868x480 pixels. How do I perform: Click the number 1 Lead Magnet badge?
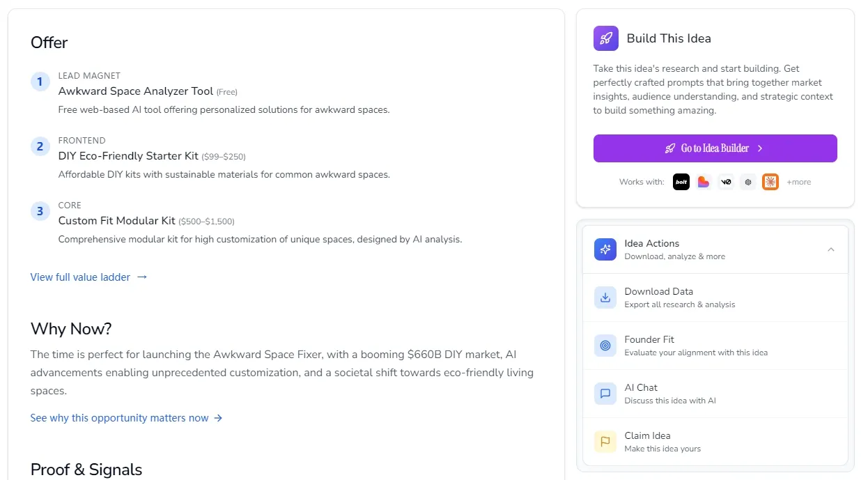click(x=40, y=82)
